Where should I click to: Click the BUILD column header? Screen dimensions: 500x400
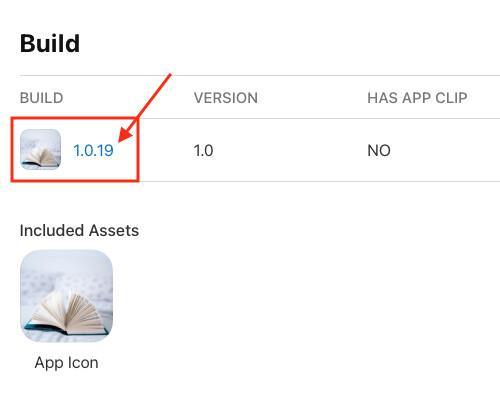point(42,98)
